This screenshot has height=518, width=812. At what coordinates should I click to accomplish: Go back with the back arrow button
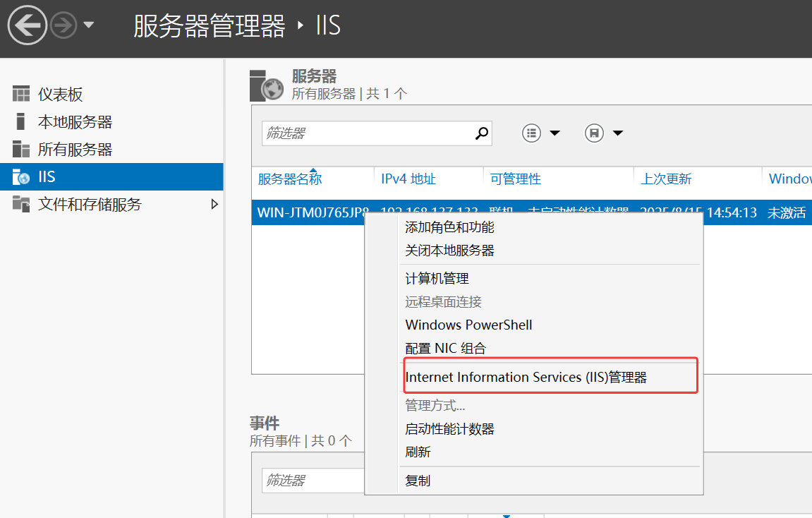coord(27,25)
